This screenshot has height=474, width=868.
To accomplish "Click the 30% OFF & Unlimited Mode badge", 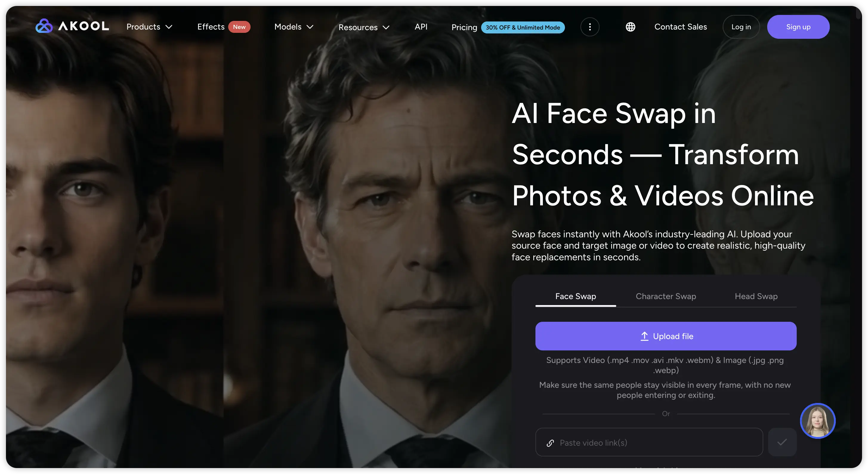I will tap(523, 27).
